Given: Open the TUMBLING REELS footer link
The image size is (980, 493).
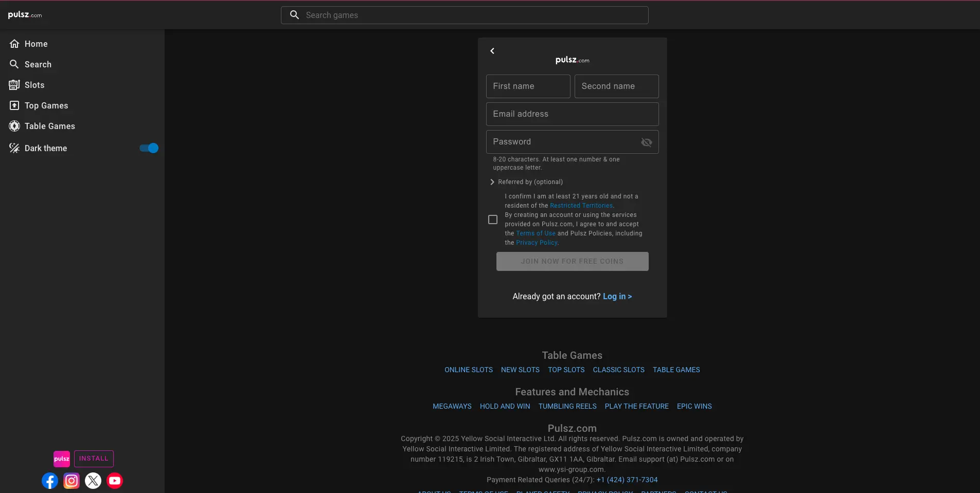Looking at the screenshot, I should pyautogui.click(x=567, y=406).
